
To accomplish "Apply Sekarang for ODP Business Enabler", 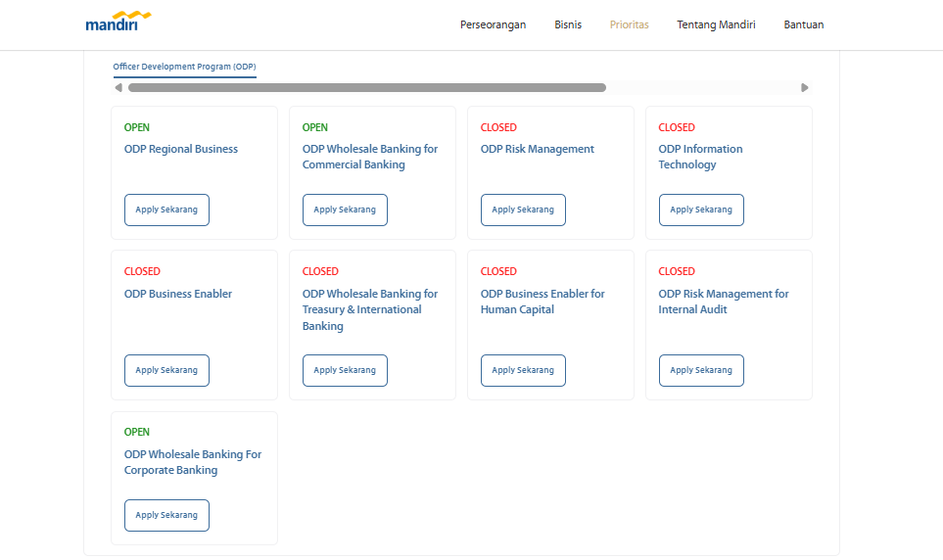I will (x=166, y=370).
